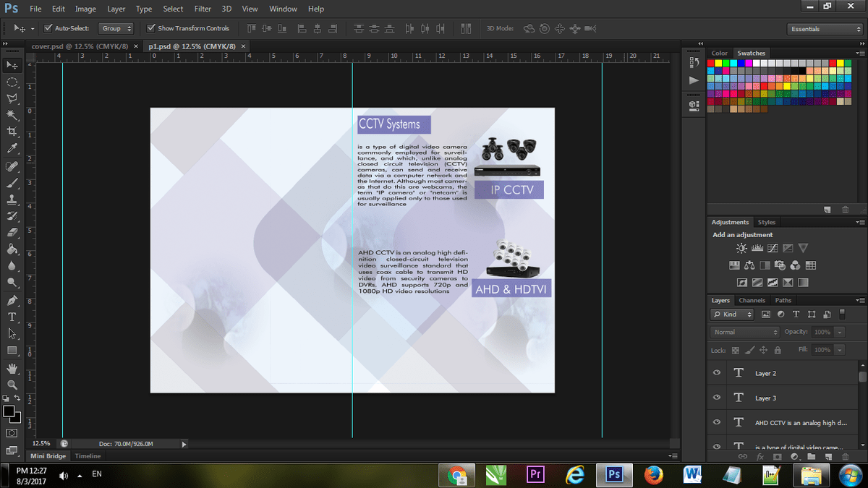
Task: Select the Hand tool
Action: click(12, 368)
